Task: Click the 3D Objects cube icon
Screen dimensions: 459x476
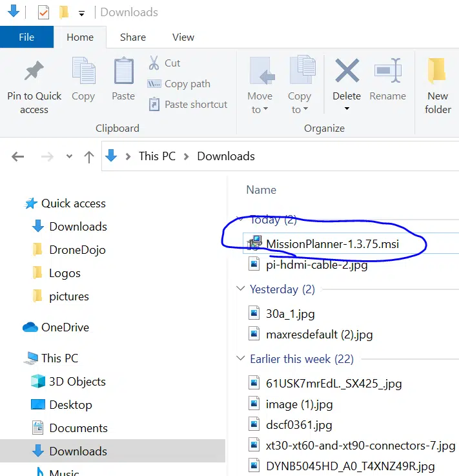Action: [38, 381]
